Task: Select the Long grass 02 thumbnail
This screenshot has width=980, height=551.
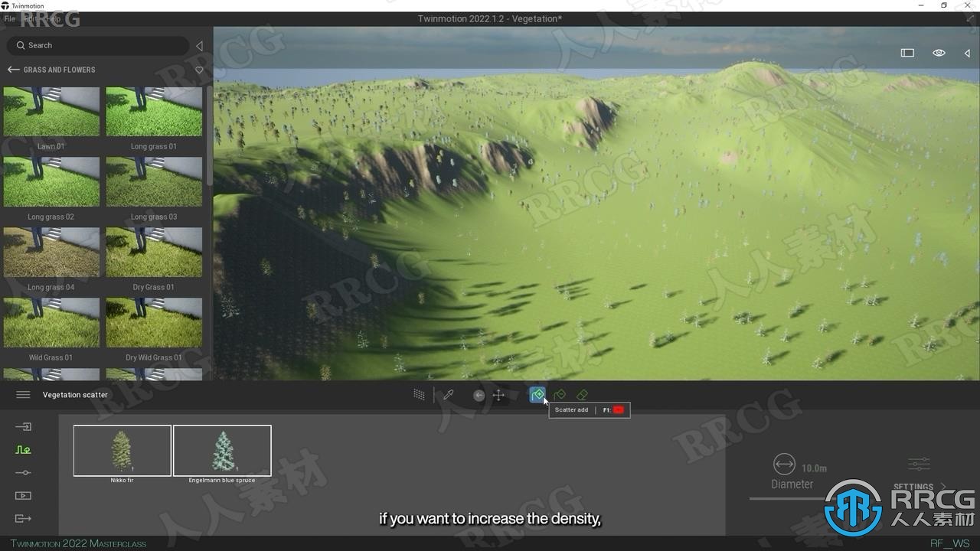Action: pyautogui.click(x=51, y=182)
